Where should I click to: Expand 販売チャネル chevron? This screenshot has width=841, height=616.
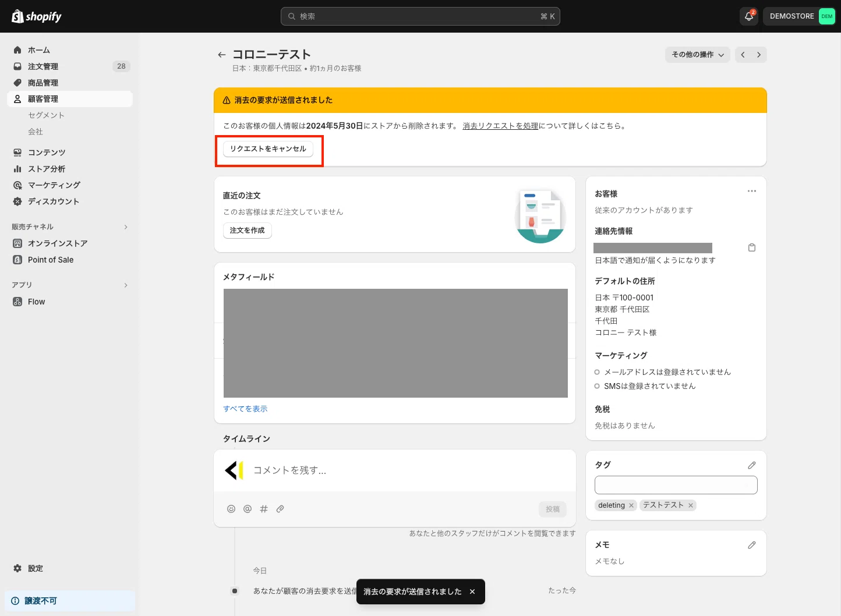(126, 227)
